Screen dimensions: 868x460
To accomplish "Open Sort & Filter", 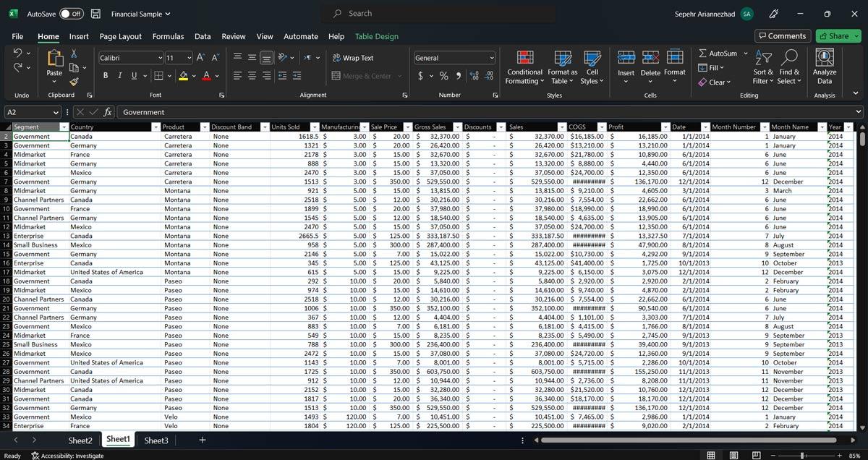I will point(762,69).
